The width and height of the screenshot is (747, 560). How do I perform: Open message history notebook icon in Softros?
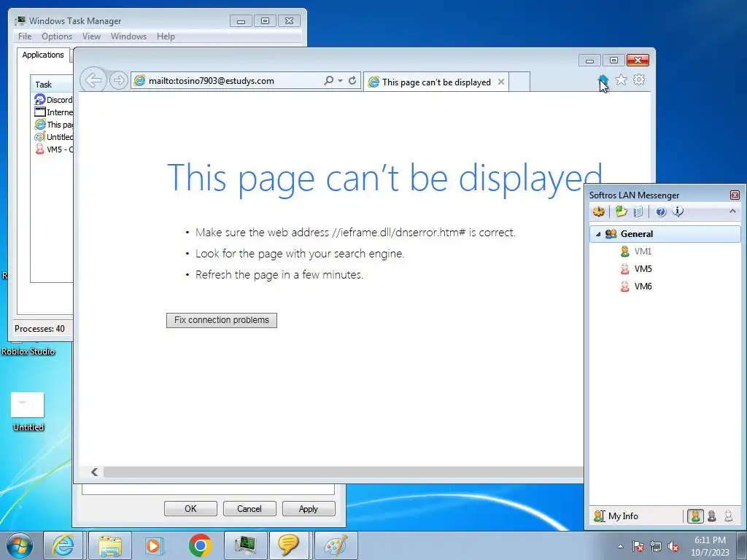(x=638, y=211)
